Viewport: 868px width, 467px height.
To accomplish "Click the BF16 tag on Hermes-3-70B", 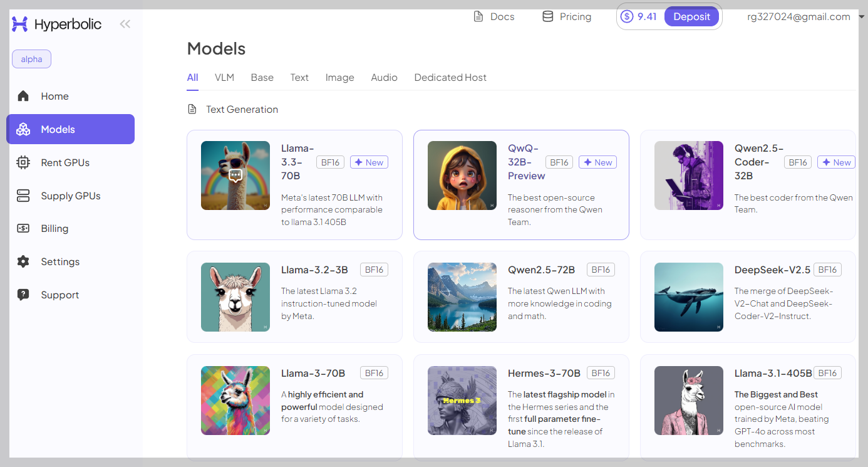I will (601, 373).
